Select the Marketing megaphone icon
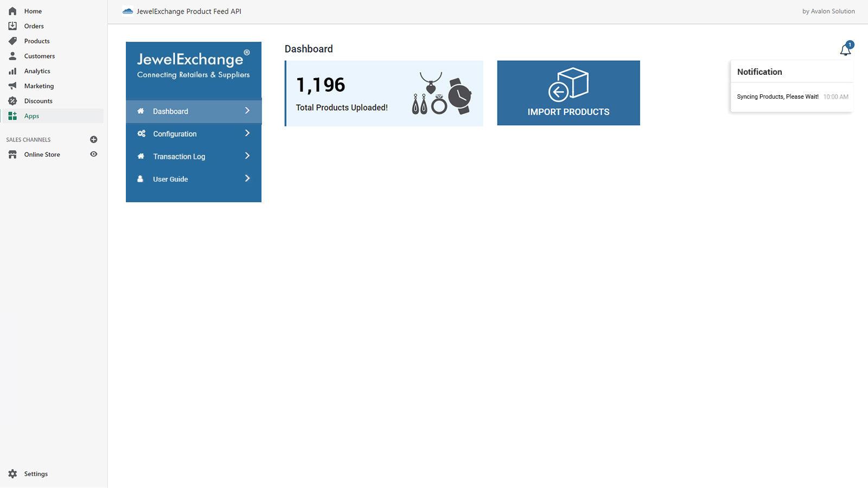 click(12, 86)
